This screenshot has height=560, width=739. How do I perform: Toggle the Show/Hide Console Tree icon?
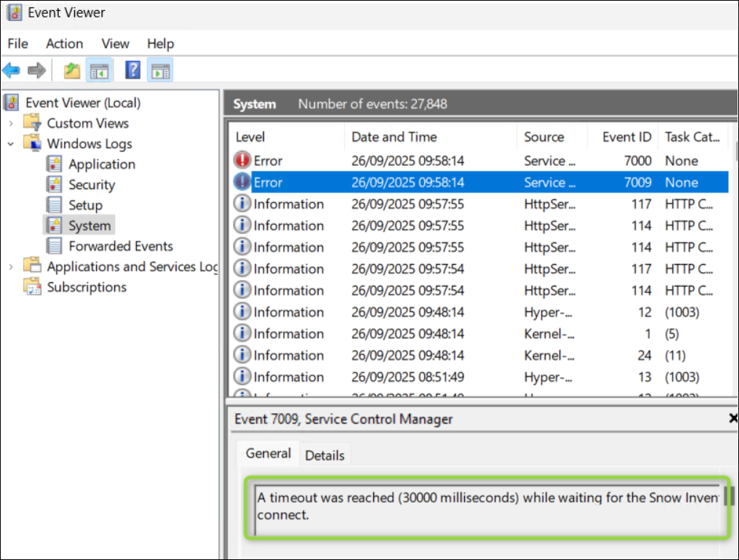[x=100, y=70]
